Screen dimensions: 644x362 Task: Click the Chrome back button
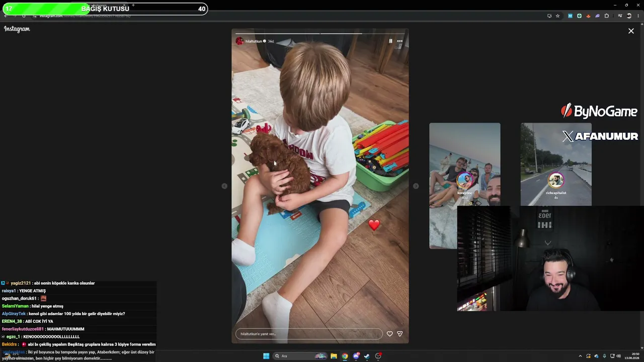[6, 16]
